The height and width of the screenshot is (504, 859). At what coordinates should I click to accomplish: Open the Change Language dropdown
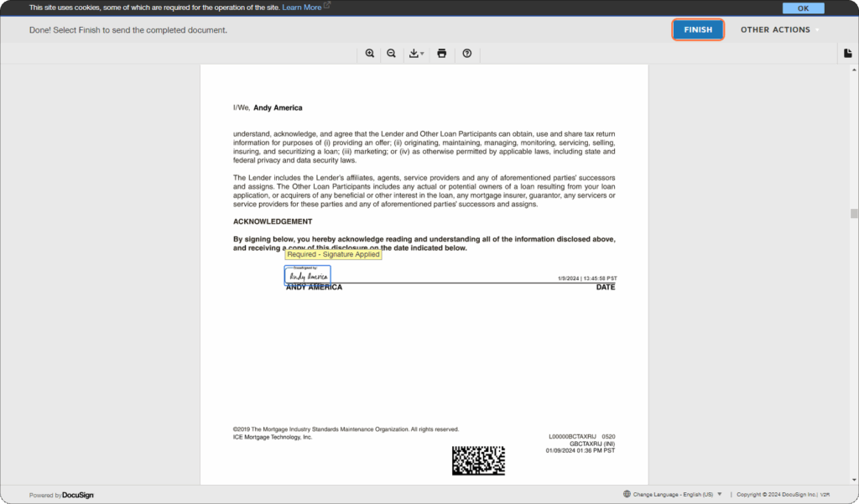click(x=678, y=494)
